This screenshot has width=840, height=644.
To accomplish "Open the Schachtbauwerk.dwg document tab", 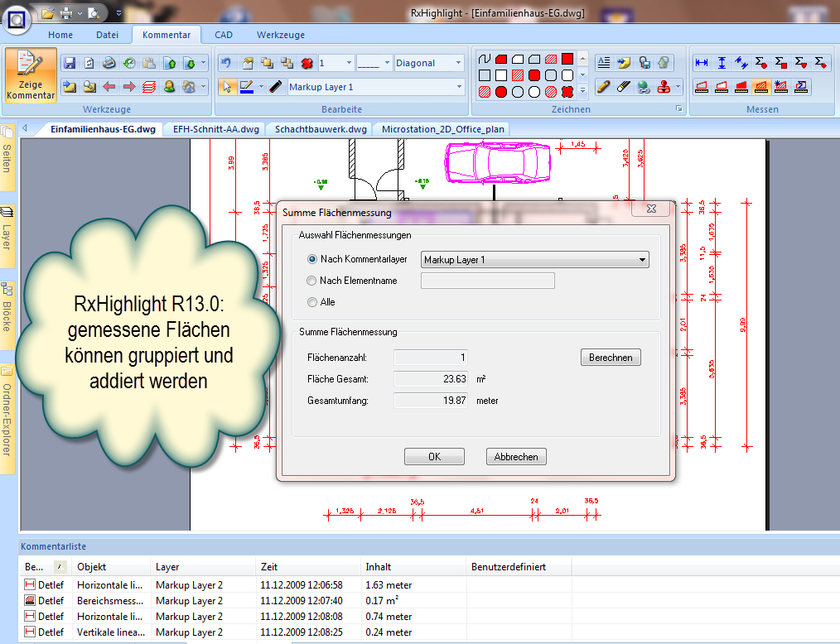I will 321,129.
